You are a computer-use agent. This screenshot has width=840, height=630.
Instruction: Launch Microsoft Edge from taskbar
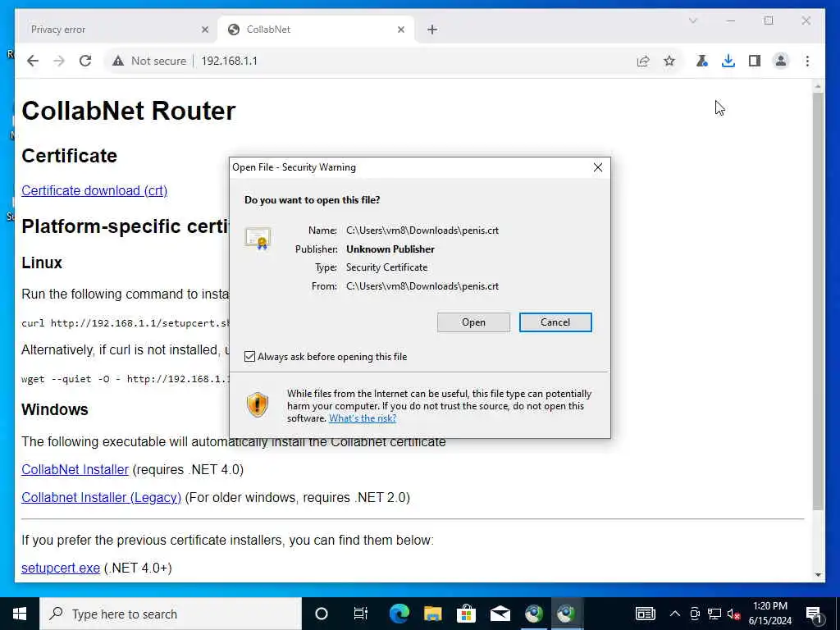click(399, 614)
